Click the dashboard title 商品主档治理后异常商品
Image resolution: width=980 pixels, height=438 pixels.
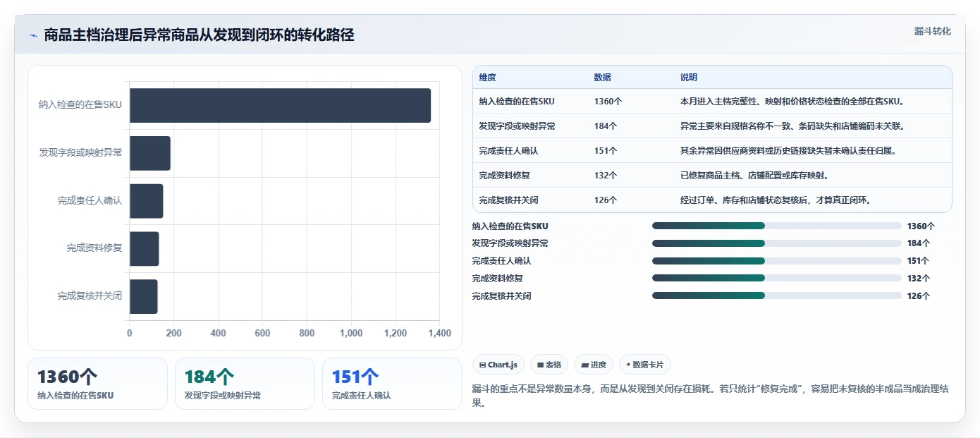[199, 35]
